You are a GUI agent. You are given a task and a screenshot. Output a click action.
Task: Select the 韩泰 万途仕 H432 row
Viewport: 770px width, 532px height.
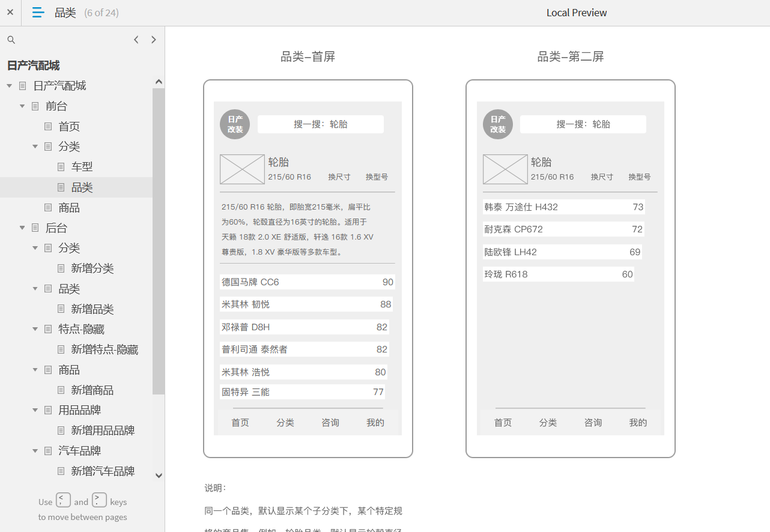(564, 207)
